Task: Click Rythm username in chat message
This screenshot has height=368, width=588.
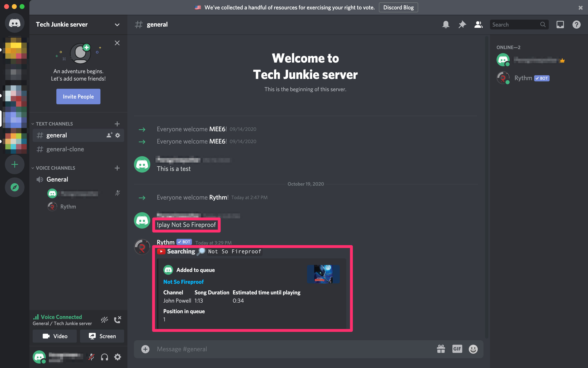Action: point(166,242)
